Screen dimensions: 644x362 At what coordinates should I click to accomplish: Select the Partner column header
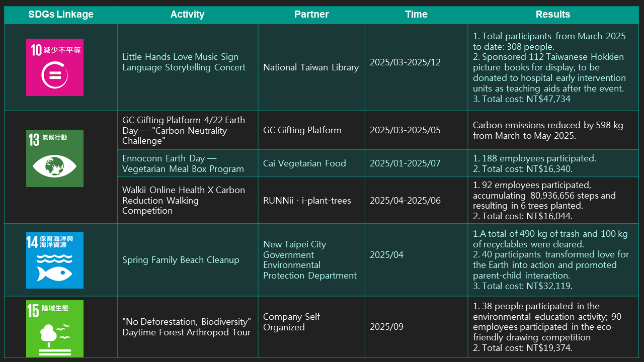[311, 14]
